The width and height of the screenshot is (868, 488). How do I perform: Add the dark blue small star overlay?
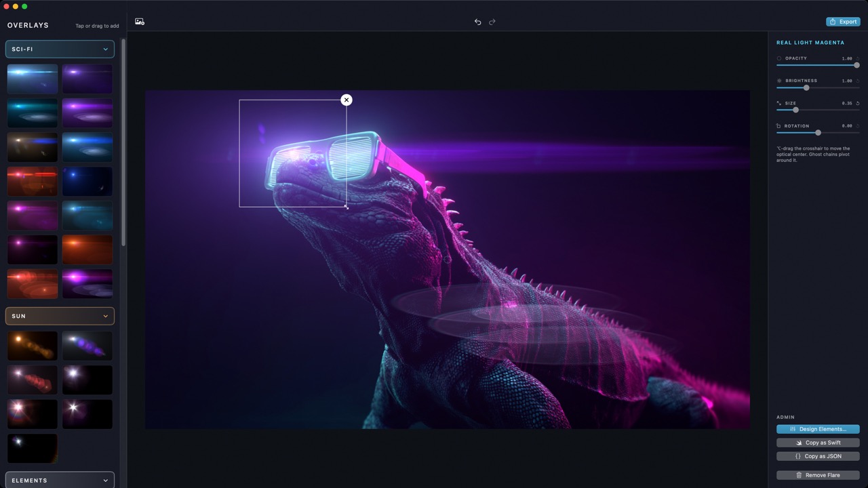point(87,181)
